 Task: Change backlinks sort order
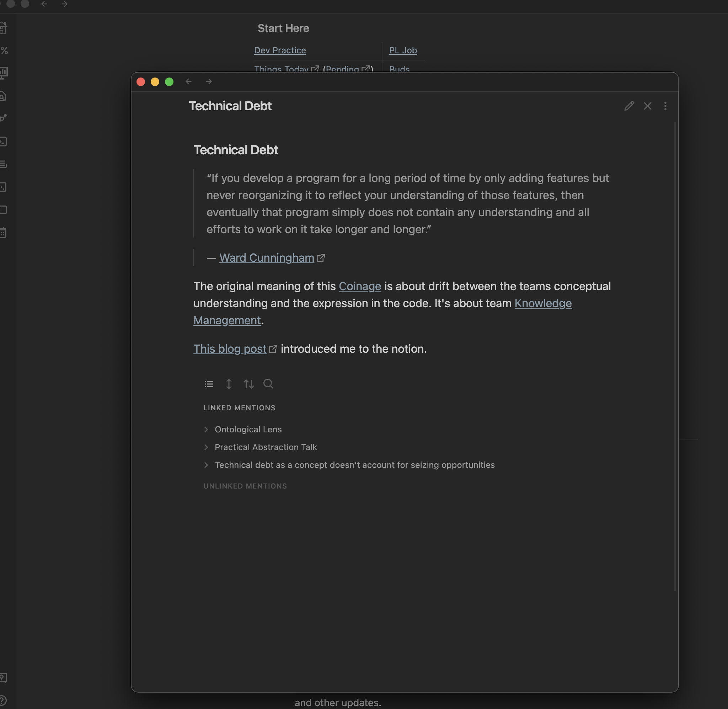248,384
